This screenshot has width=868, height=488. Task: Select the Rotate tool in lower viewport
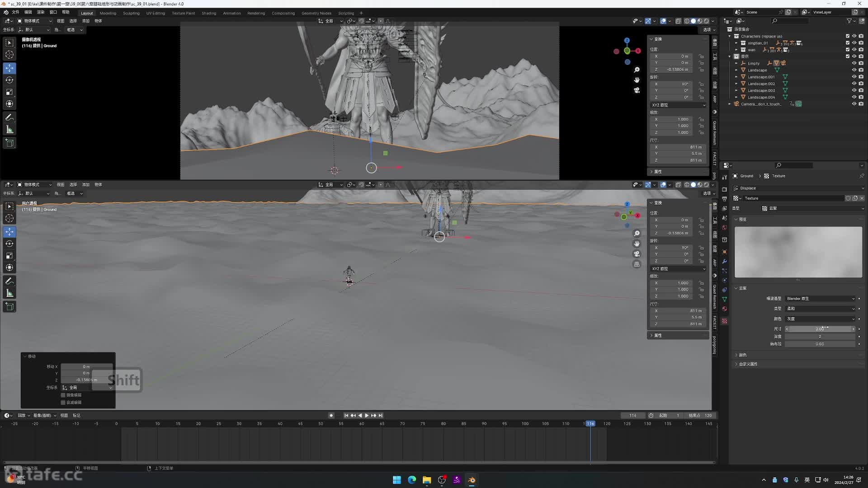pos(9,244)
